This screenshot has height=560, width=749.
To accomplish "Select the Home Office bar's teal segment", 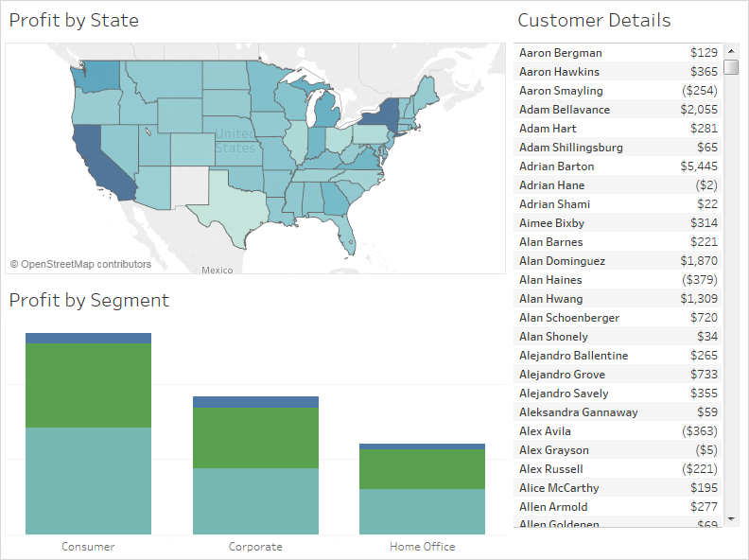I will click(423, 512).
